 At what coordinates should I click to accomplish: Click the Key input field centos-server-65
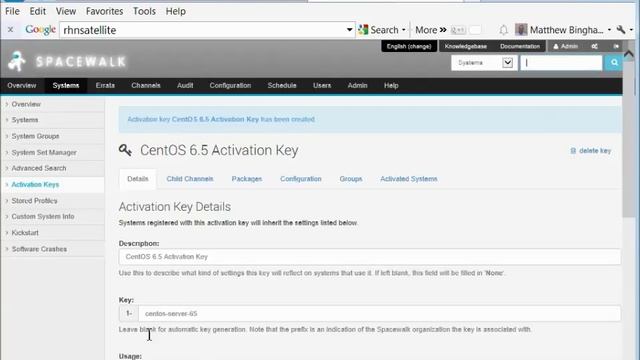pyautogui.click(x=379, y=313)
